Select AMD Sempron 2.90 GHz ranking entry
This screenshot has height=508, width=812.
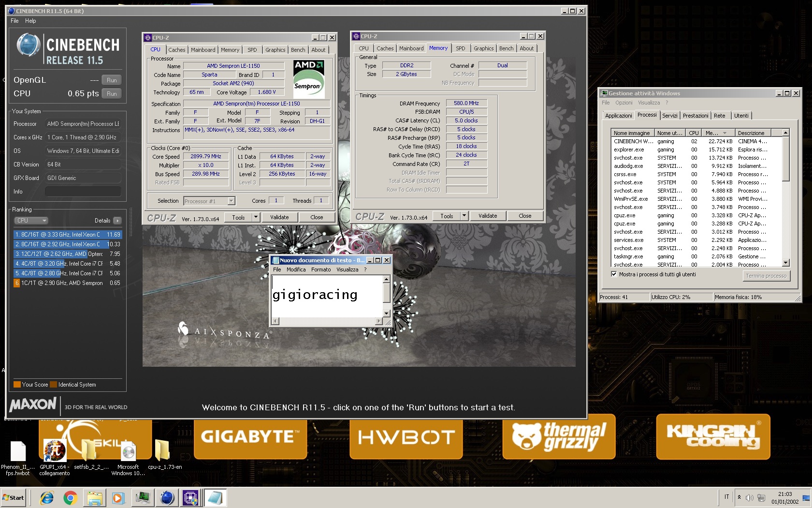pyautogui.click(x=68, y=283)
